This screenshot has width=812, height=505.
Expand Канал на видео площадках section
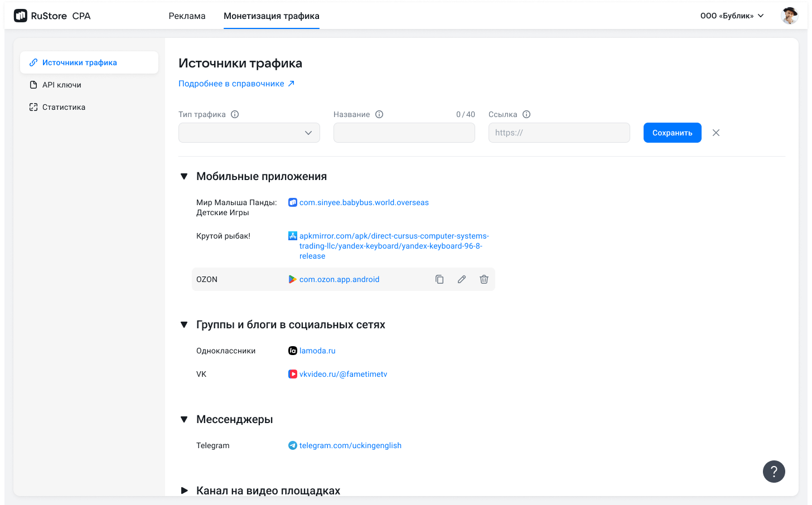pyautogui.click(x=184, y=491)
